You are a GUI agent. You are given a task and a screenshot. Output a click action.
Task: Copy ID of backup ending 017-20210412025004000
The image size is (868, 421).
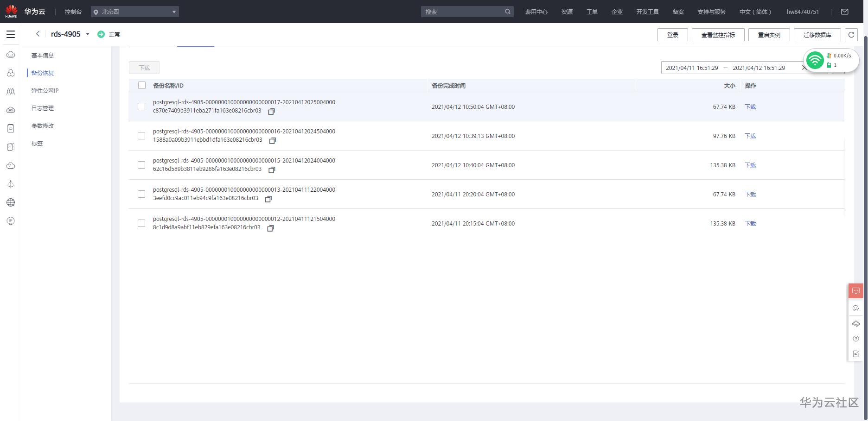click(x=272, y=112)
